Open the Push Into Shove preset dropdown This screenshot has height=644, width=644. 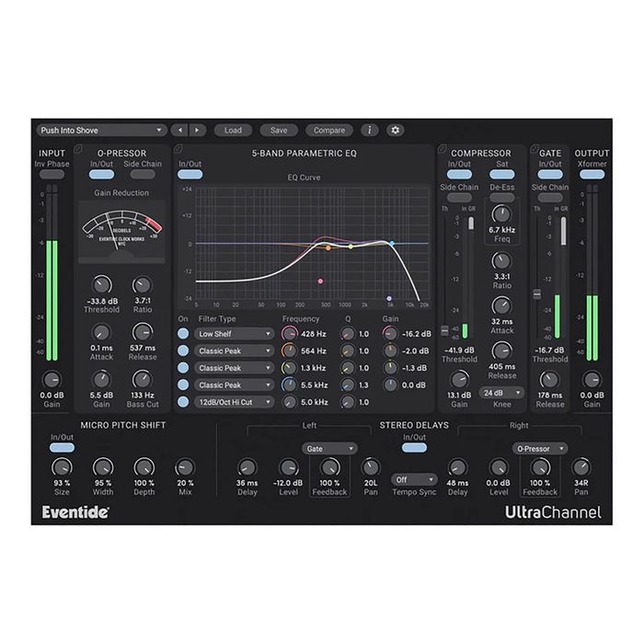pos(102,131)
